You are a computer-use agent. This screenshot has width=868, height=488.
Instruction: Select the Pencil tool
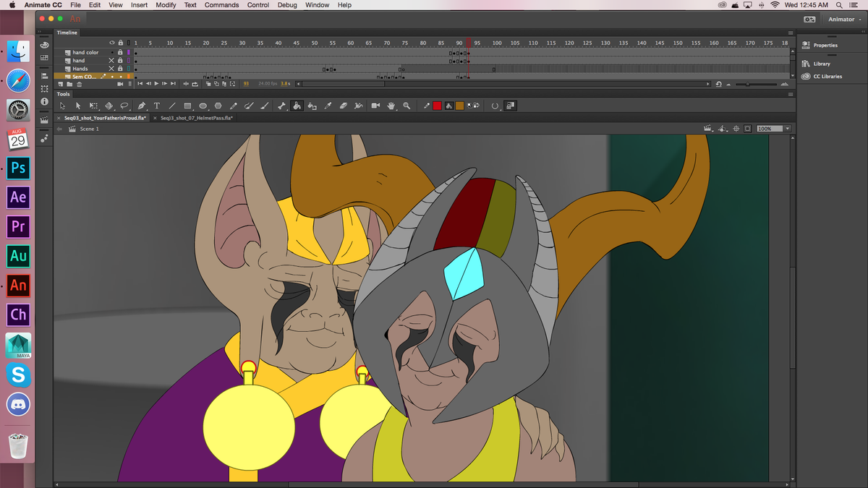tap(233, 106)
